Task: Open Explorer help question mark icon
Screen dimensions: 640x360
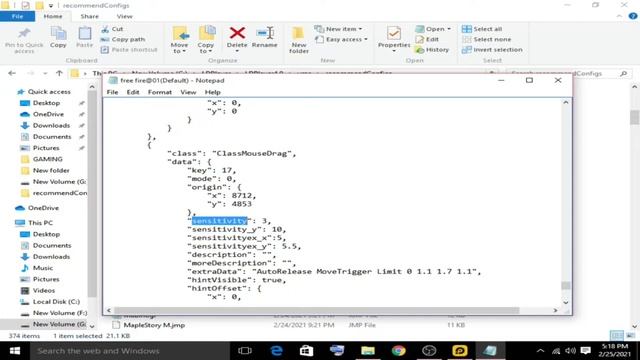Action: (x=633, y=16)
